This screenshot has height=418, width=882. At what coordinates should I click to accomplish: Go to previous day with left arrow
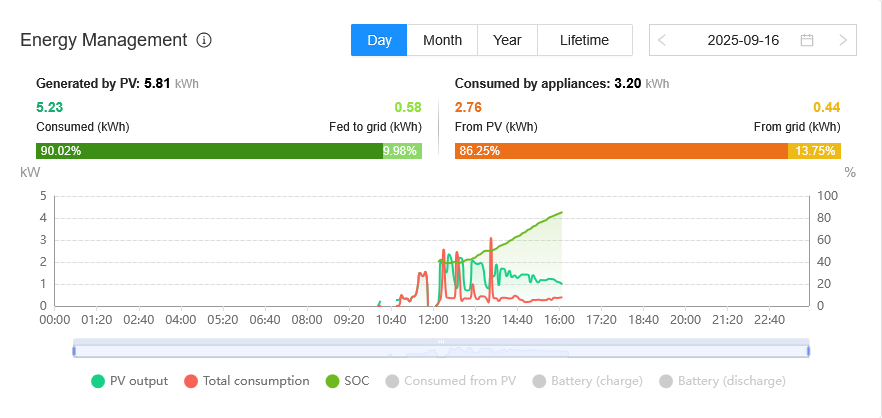663,40
